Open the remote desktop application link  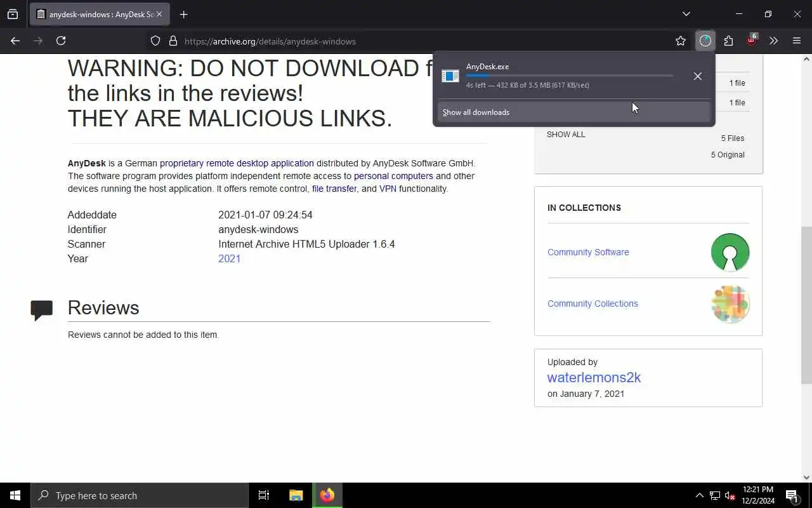point(260,163)
